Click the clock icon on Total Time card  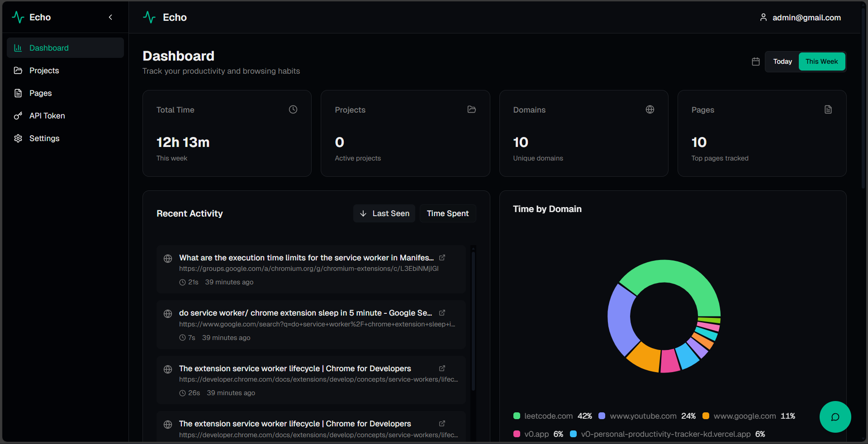[x=292, y=109]
